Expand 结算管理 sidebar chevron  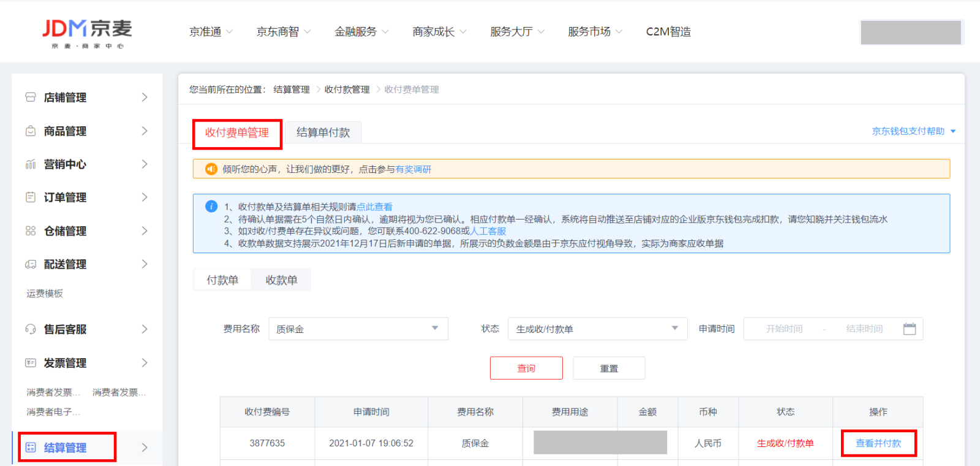(145, 447)
